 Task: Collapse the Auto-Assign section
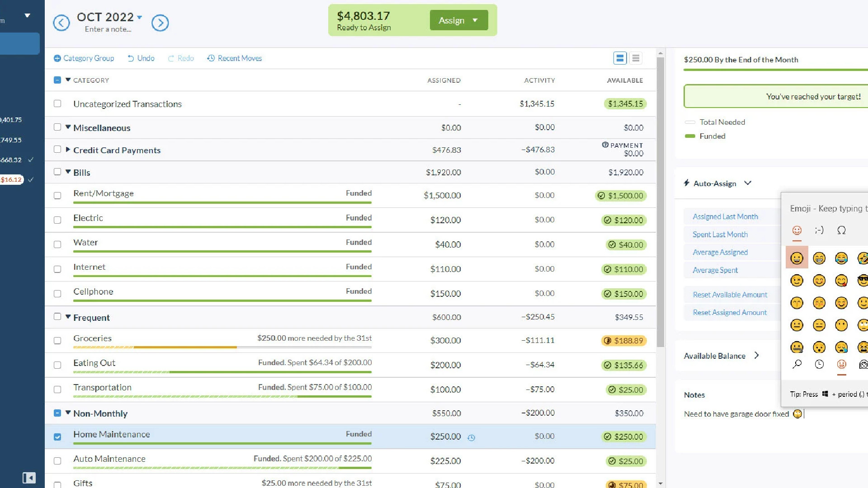(x=749, y=183)
